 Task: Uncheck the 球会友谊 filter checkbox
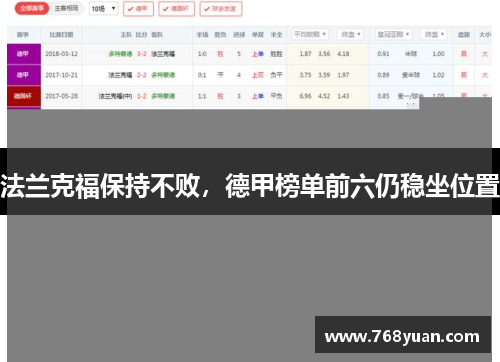click(221, 9)
